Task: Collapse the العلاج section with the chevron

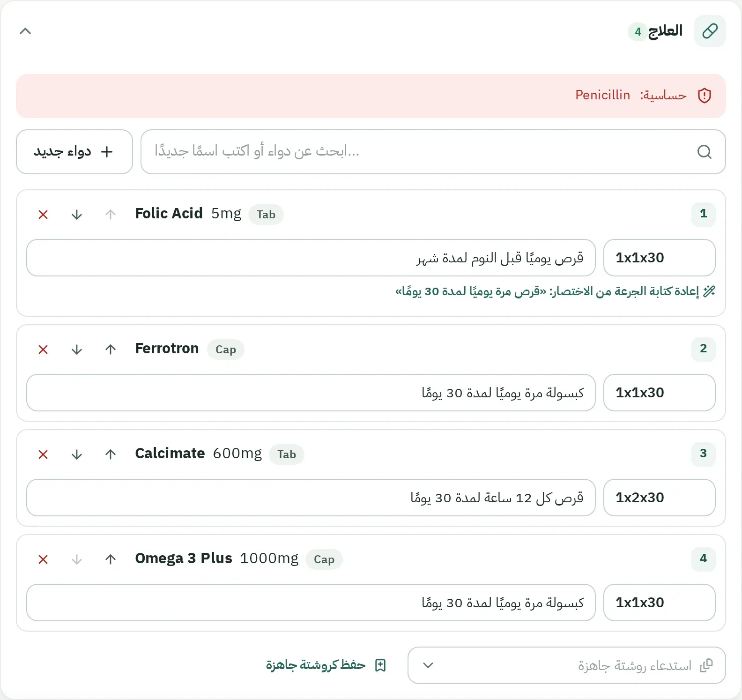Action: (25, 31)
